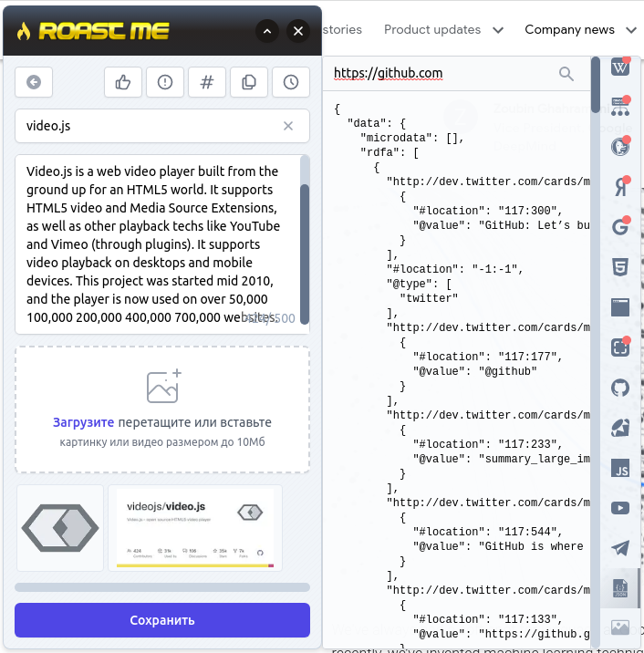Expand the Product updates dropdown chevron

point(498,30)
